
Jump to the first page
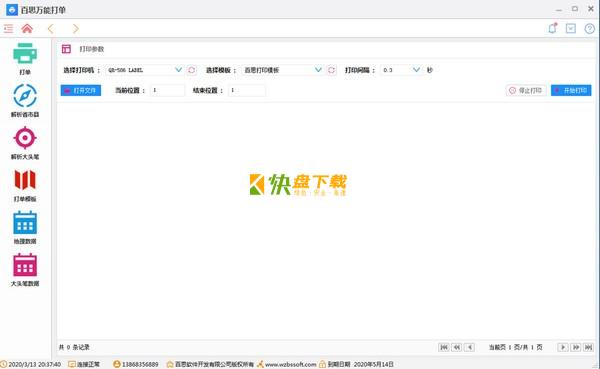tap(444, 347)
